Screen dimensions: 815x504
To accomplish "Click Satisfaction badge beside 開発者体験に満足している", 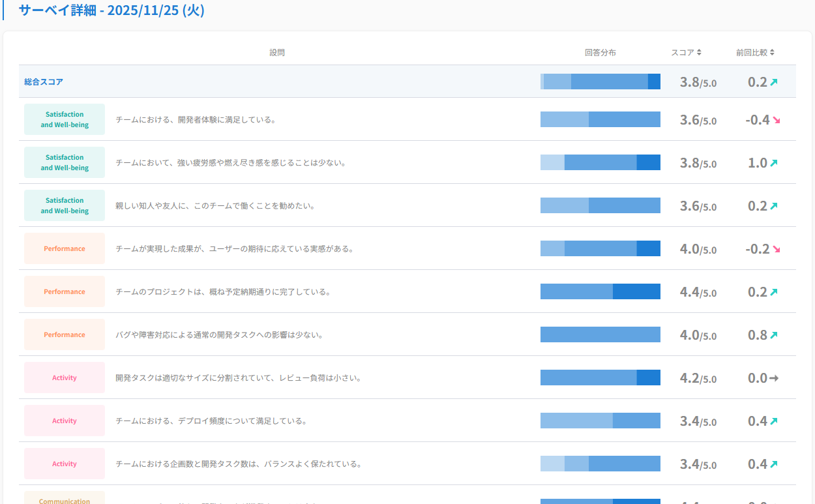I will coord(65,119).
